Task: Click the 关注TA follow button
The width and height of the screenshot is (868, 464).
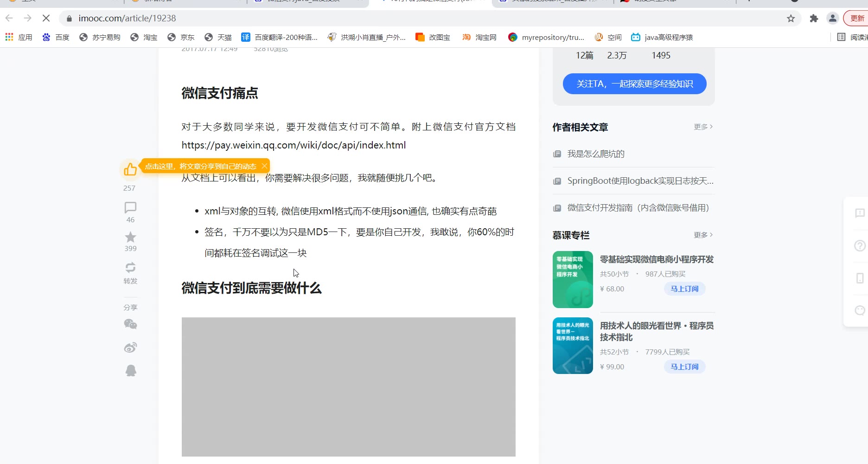Action: (634, 84)
